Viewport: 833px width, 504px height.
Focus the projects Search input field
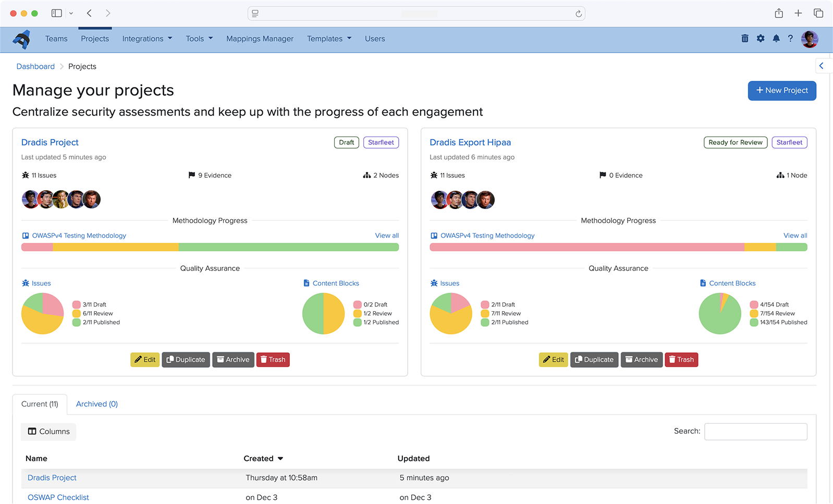click(x=755, y=432)
